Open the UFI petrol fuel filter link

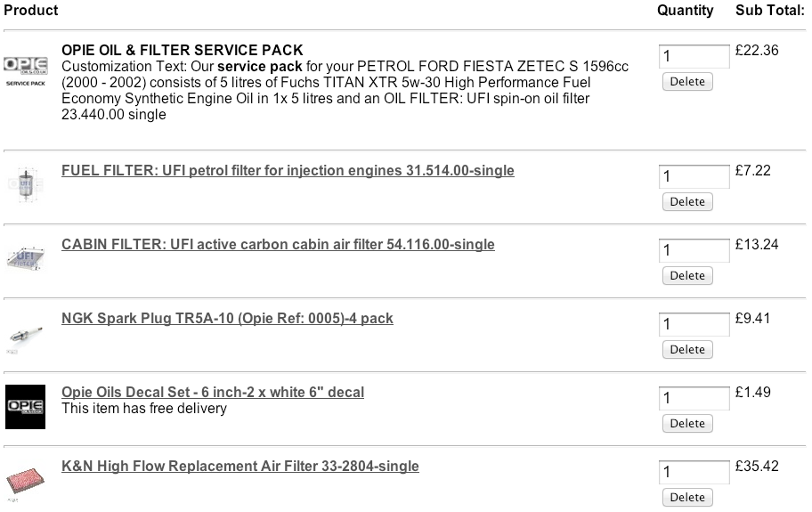tap(288, 171)
